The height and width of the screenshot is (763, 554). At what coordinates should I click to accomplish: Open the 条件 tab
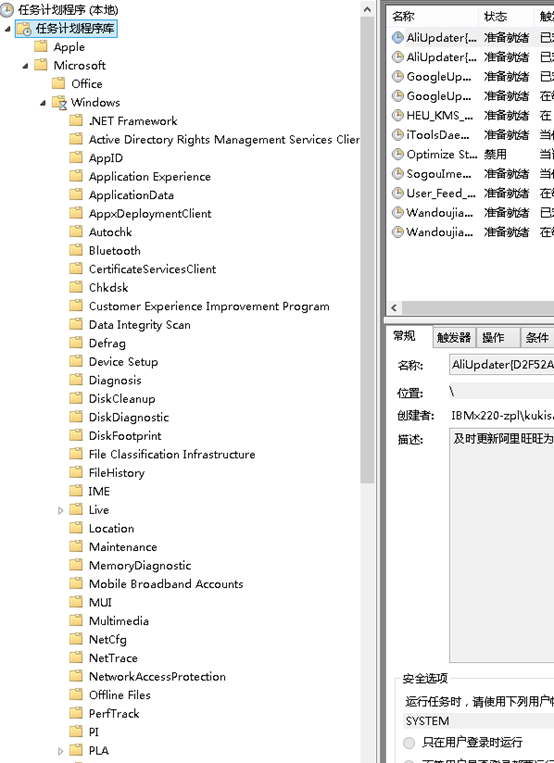coord(537,338)
